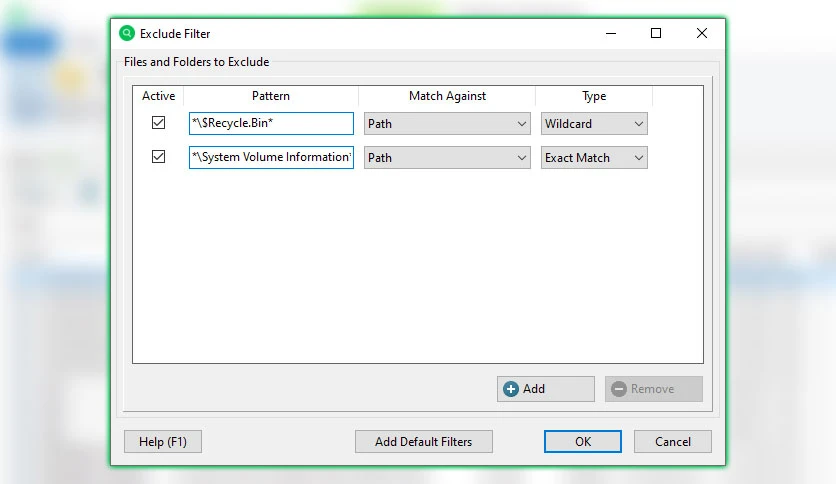Click the green Exclude Filter app icon
The width and height of the screenshot is (836, 484).
(127, 34)
